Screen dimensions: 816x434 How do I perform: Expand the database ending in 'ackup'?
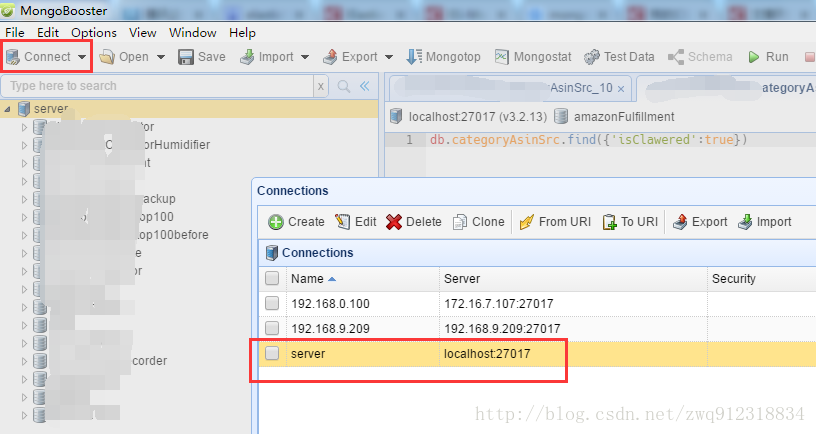(24, 199)
